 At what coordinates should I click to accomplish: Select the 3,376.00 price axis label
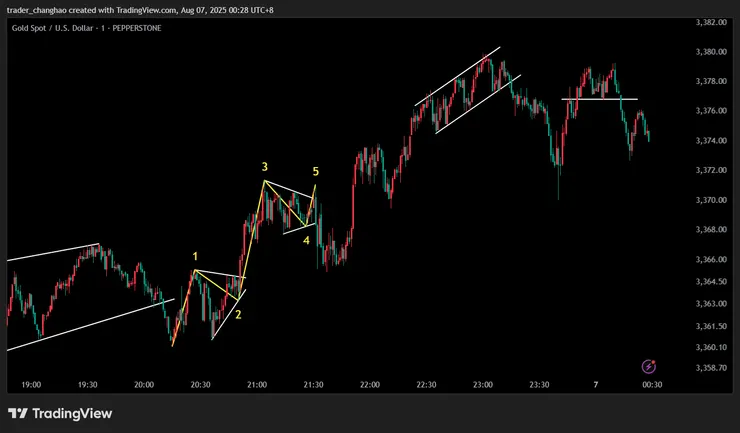(711, 110)
